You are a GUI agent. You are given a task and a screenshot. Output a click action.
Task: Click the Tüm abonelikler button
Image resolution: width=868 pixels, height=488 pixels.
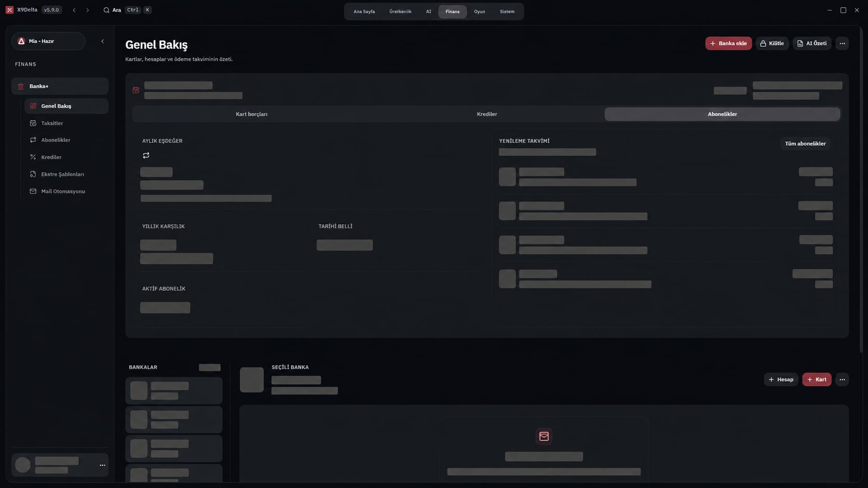point(805,144)
